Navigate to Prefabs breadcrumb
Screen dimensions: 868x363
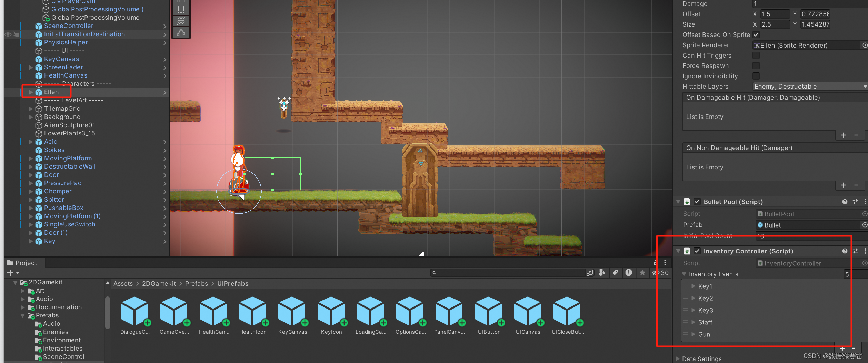click(x=197, y=283)
